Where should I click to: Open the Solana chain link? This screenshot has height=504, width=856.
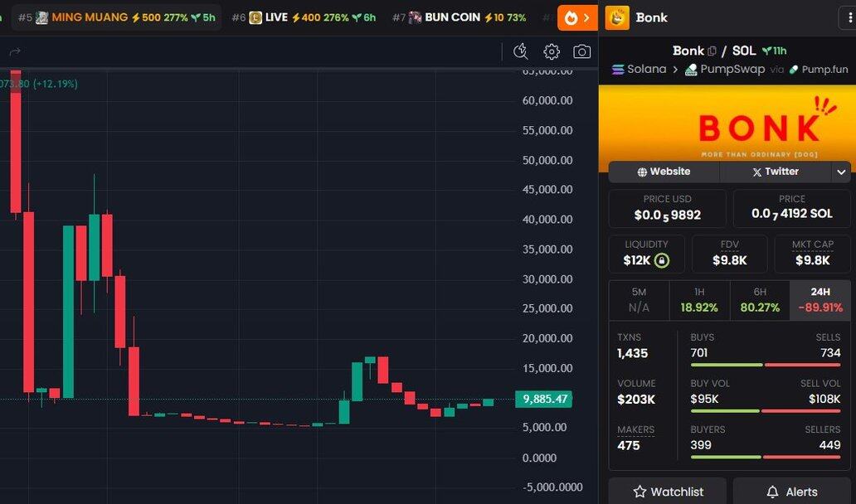(x=640, y=70)
